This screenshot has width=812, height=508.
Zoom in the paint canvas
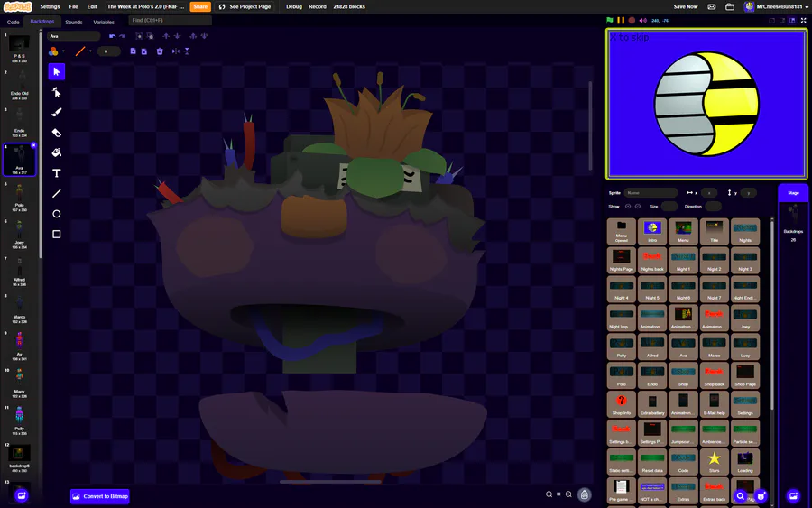pos(568,494)
